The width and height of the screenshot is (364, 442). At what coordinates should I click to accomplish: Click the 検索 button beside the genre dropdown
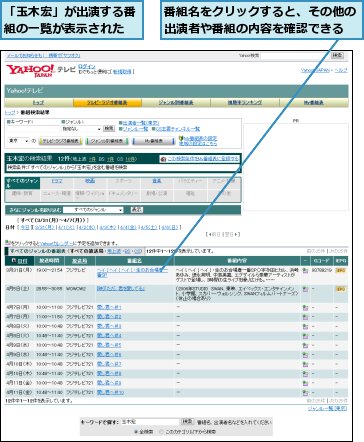click(x=109, y=128)
